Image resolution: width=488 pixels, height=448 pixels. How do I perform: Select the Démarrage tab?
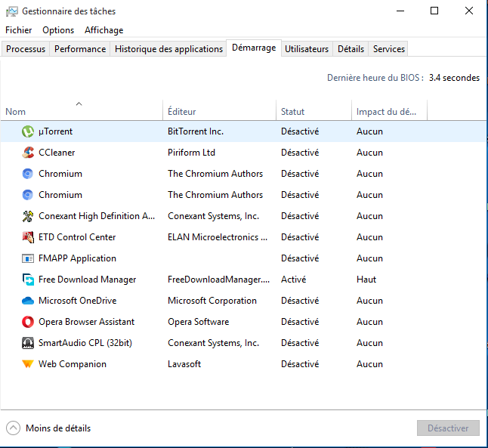tap(254, 48)
